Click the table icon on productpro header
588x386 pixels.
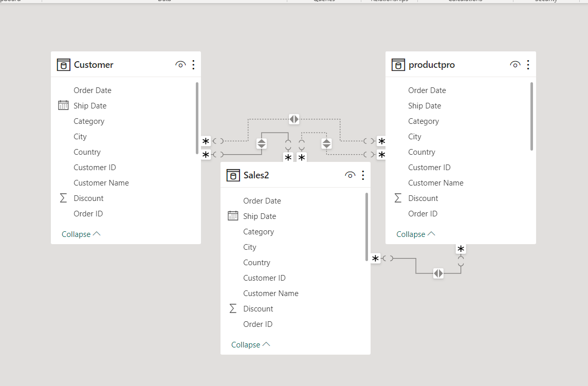coord(398,64)
